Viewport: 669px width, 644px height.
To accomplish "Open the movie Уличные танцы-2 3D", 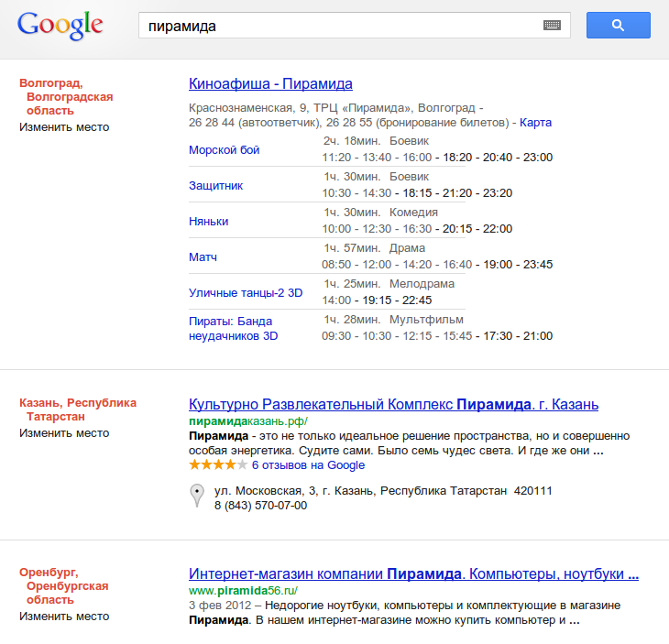I will (x=246, y=293).
